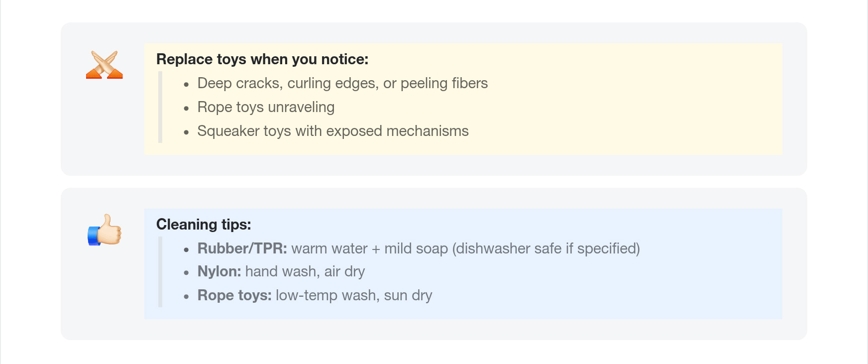Click the "hand wash, air dry" text
This screenshot has width=868, height=364.
[305, 271]
